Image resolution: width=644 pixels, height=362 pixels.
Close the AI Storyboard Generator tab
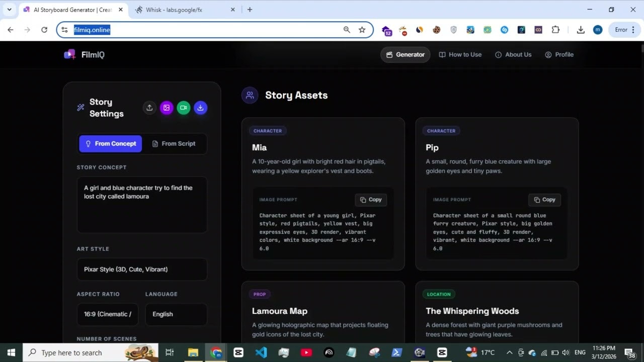[120, 10]
